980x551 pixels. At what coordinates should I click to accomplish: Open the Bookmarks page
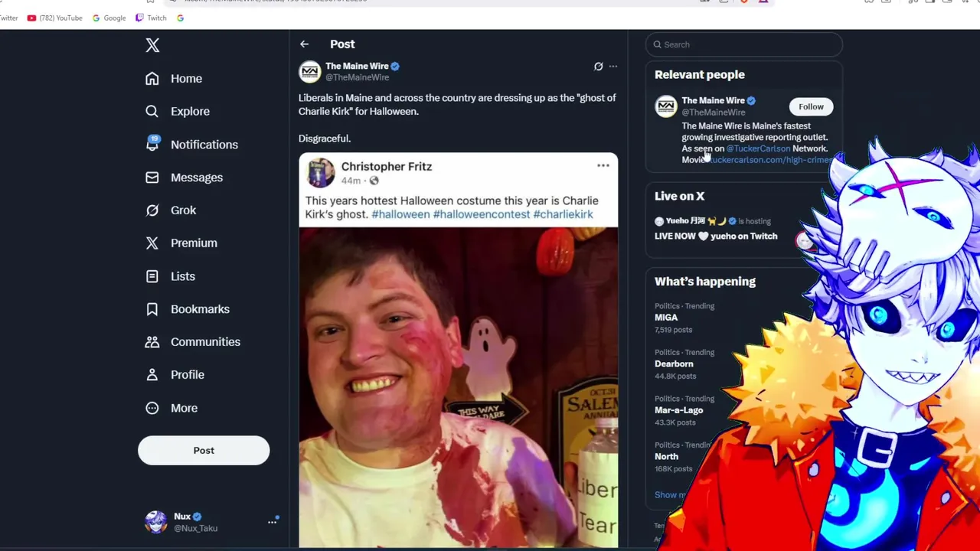pyautogui.click(x=199, y=309)
